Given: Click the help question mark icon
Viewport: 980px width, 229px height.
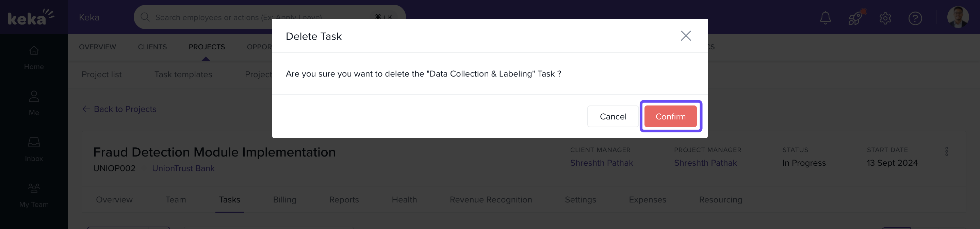Looking at the screenshot, I should point(915,18).
